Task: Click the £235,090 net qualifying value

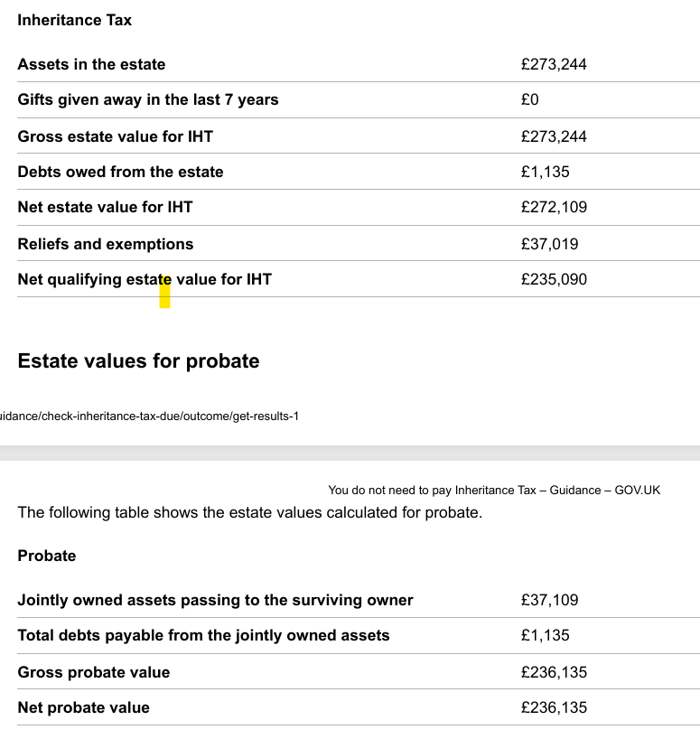Action: (x=554, y=279)
